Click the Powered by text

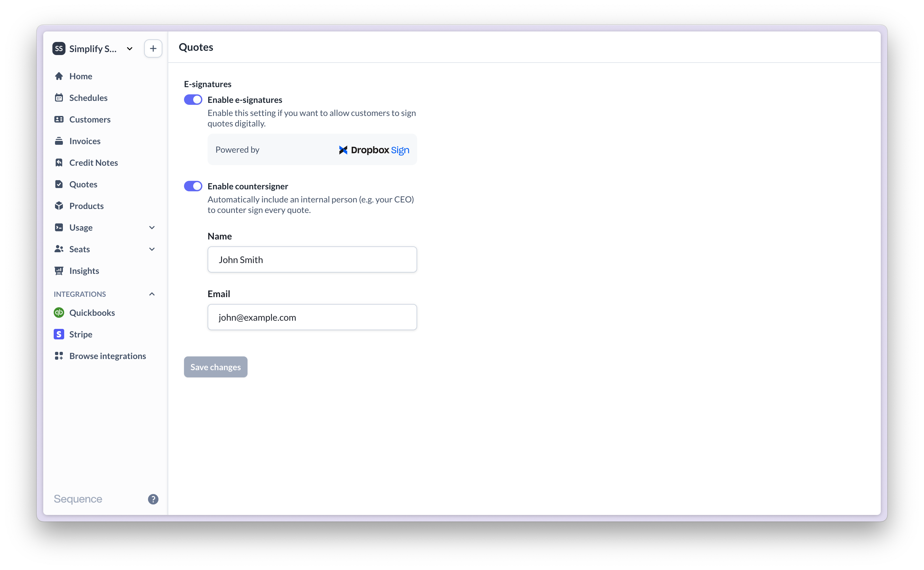coord(237,150)
